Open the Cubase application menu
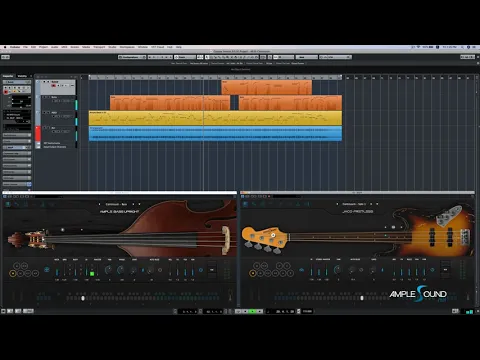 point(15,47)
